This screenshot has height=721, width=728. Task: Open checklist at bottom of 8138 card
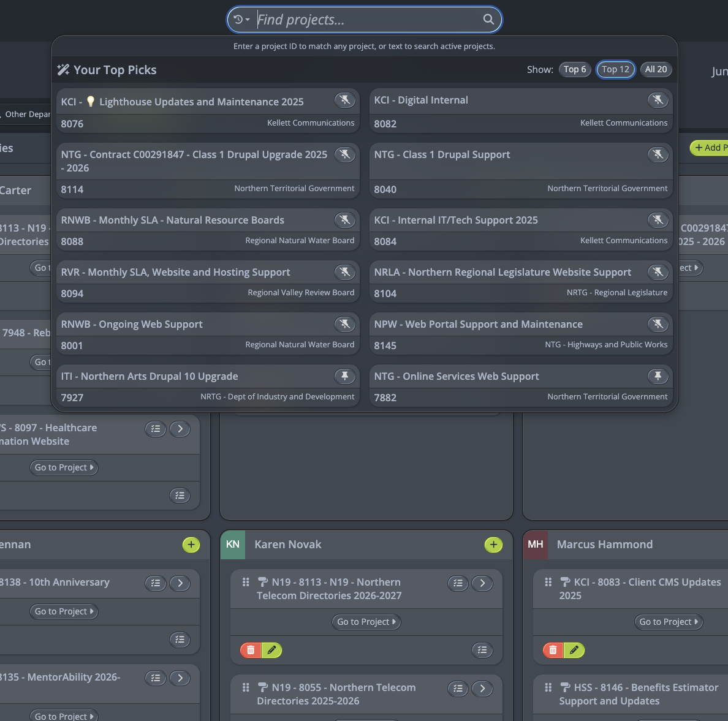(x=180, y=640)
